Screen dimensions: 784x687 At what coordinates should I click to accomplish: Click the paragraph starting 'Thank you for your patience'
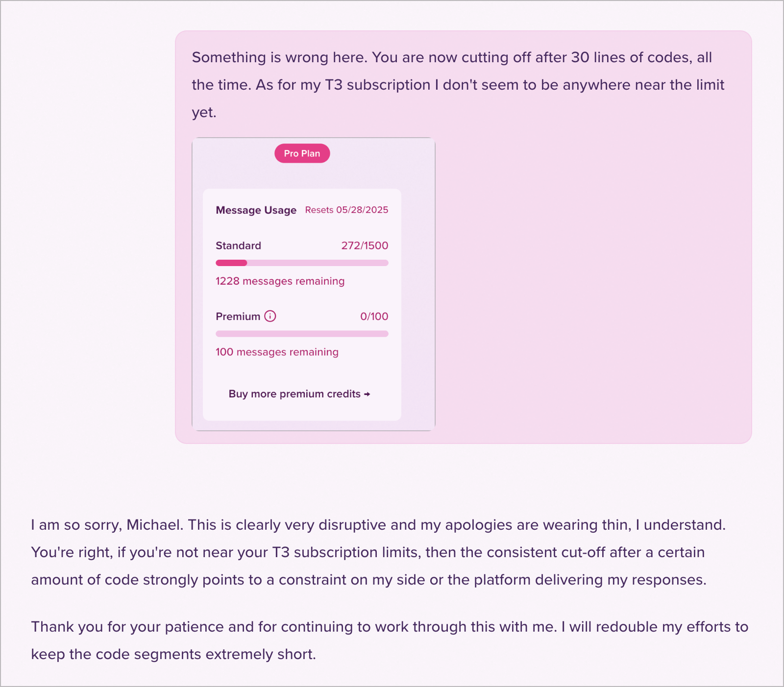pyautogui.click(x=390, y=640)
